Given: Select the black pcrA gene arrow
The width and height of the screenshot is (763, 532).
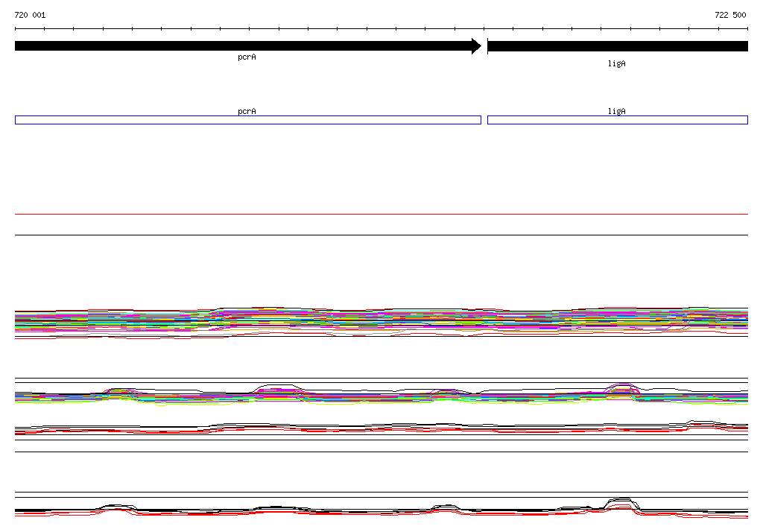Looking at the screenshot, I should click(x=248, y=46).
